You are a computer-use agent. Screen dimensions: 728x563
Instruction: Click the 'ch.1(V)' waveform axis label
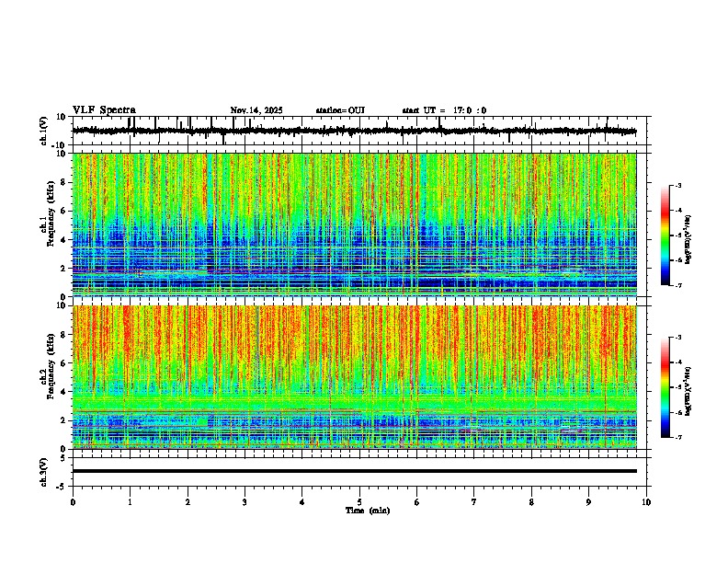[44, 131]
